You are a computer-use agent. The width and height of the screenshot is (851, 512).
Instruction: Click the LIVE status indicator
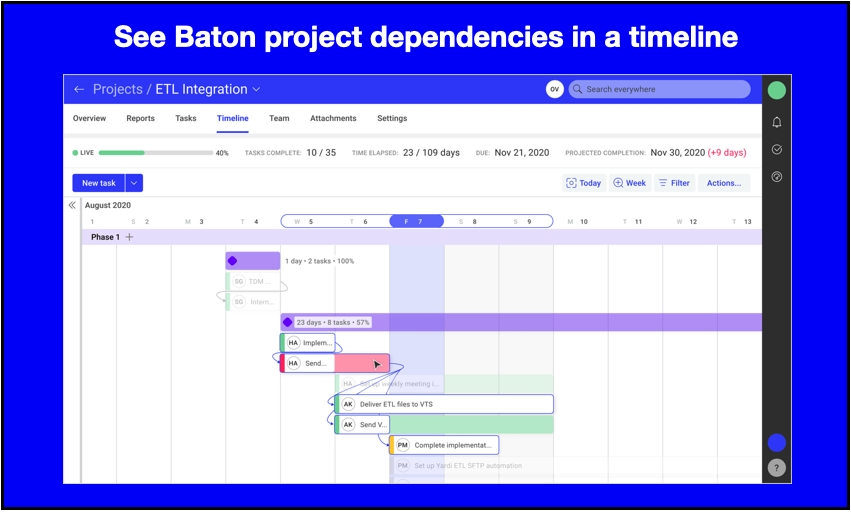pos(83,153)
